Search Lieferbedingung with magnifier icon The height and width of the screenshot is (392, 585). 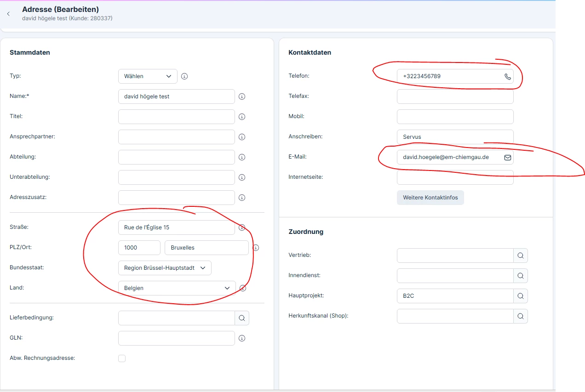coord(242,318)
